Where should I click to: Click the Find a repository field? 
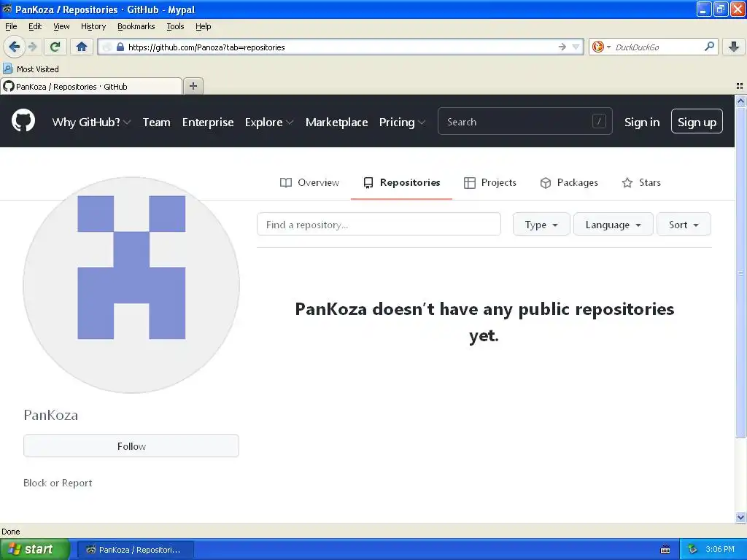(x=379, y=225)
